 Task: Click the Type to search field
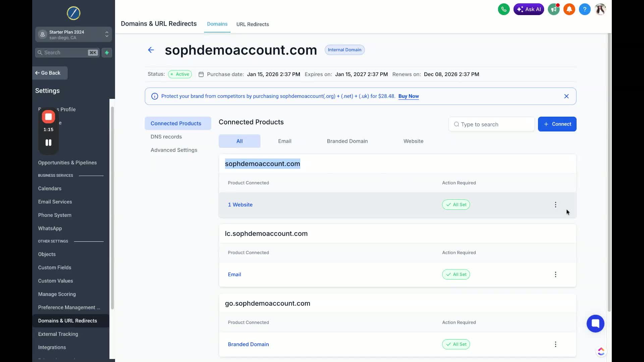(491, 124)
